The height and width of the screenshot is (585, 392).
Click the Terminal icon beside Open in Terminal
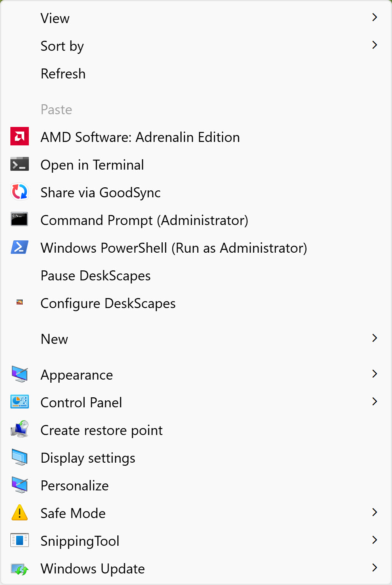click(x=20, y=164)
